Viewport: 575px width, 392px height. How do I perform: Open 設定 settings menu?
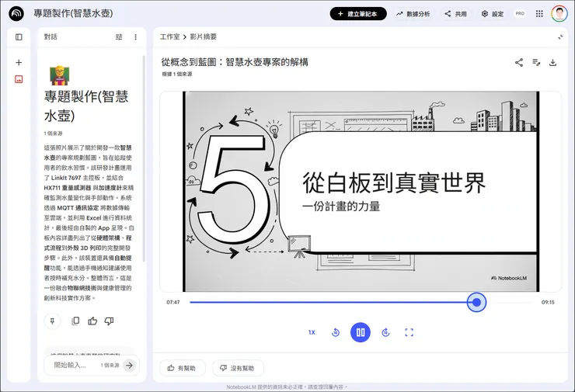click(x=493, y=14)
